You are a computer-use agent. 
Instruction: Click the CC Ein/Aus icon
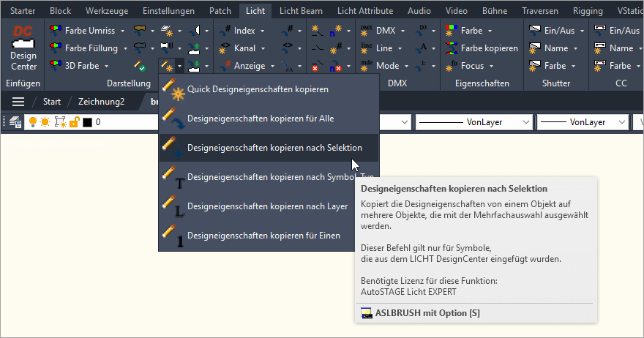(600, 31)
